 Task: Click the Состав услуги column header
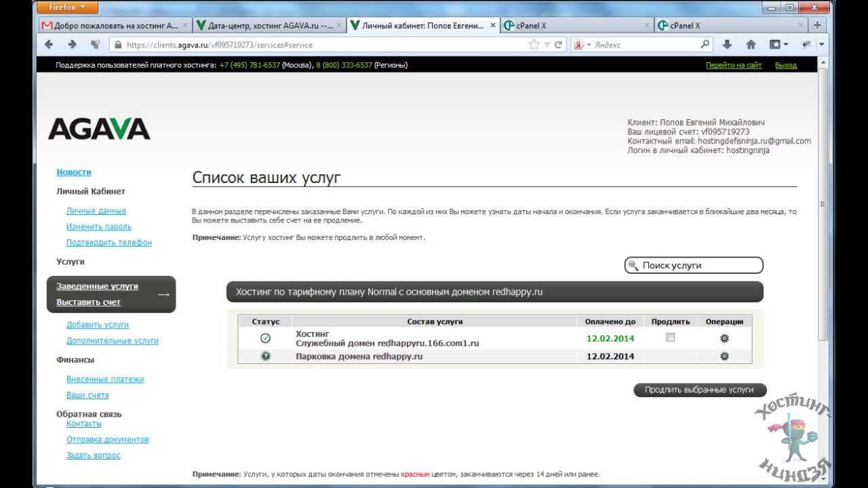[x=435, y=321]
